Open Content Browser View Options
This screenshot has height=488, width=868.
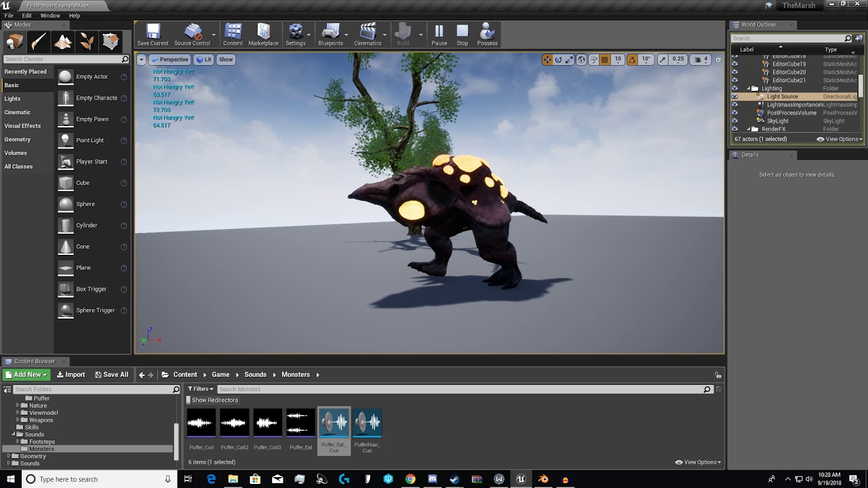(698, 462)
